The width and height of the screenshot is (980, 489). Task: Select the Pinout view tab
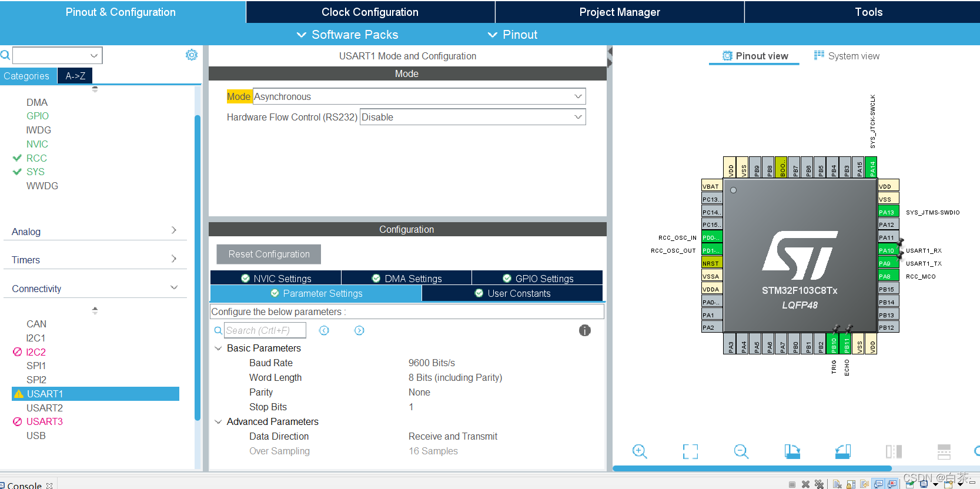pyautogui.click(x=755, y=56)
